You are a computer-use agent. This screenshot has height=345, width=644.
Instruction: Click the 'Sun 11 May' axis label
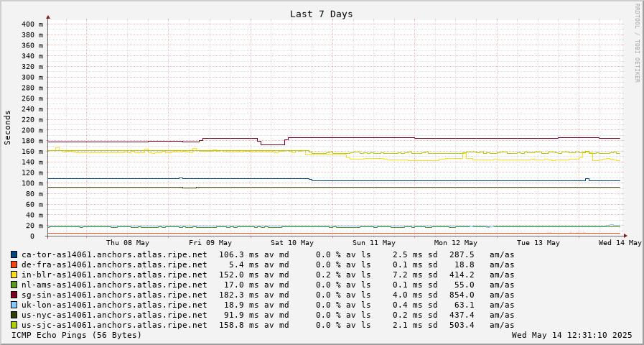(x=374, y=243)
